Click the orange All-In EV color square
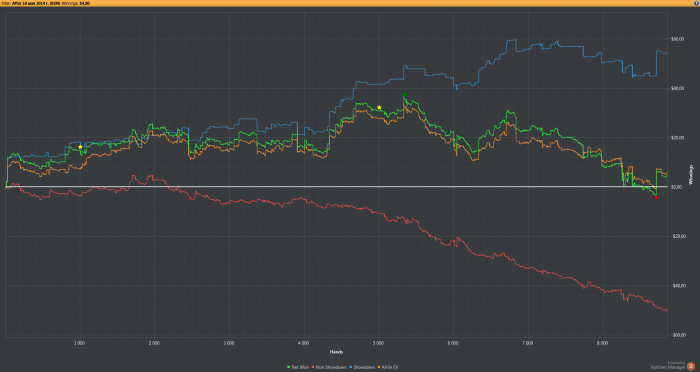The width and height of the screenshot is (700, 372). [379, 367]
